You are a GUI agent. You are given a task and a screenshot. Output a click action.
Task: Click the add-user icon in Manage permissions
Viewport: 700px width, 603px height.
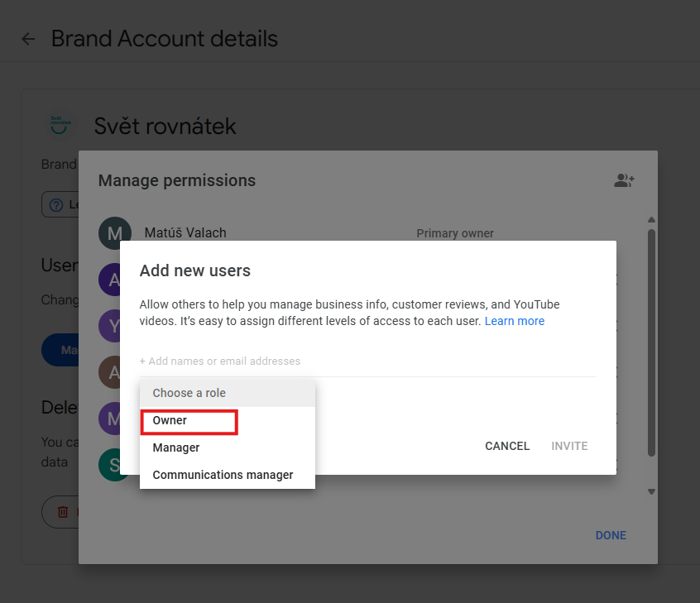coord(624,180)
